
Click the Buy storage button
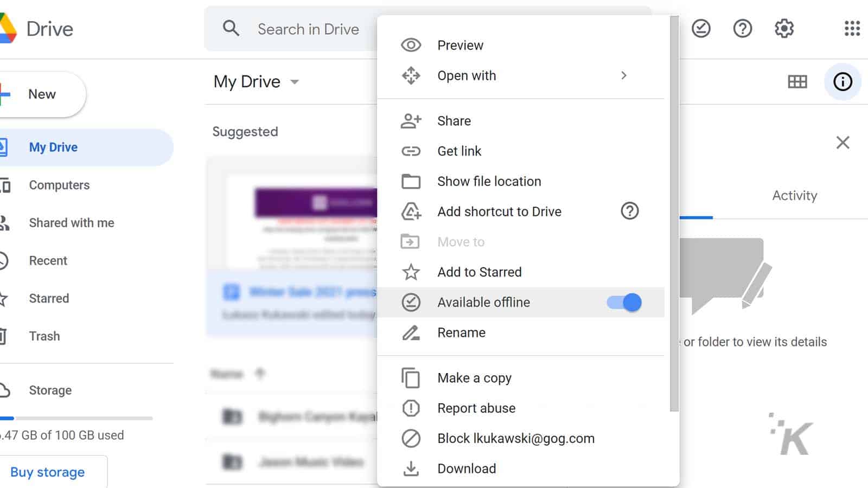[47, 472]
